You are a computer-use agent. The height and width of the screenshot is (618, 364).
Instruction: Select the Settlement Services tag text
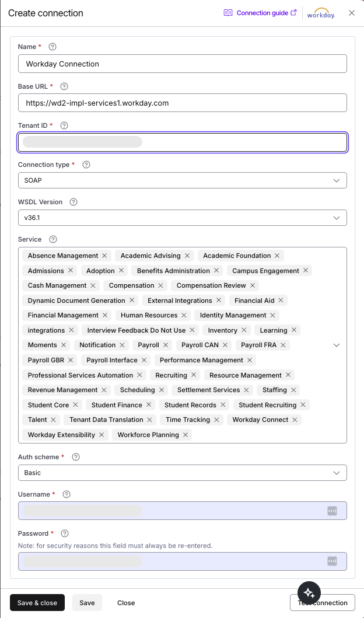click(x=208, y=390)
